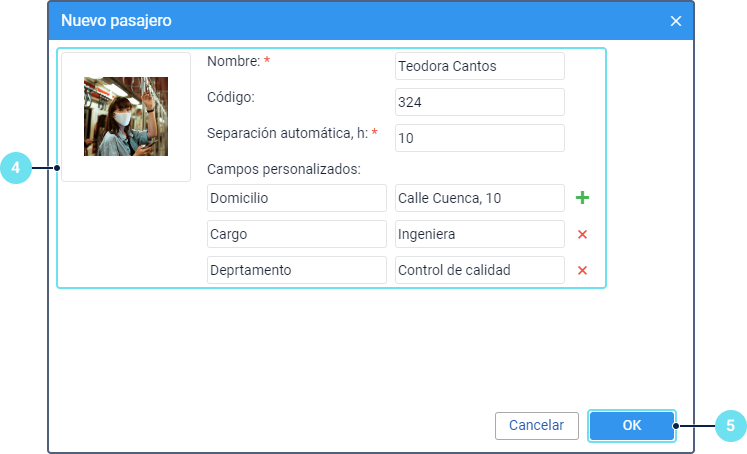
Task: Select the Separación automática hours field
Action: (x=480, y=138)
